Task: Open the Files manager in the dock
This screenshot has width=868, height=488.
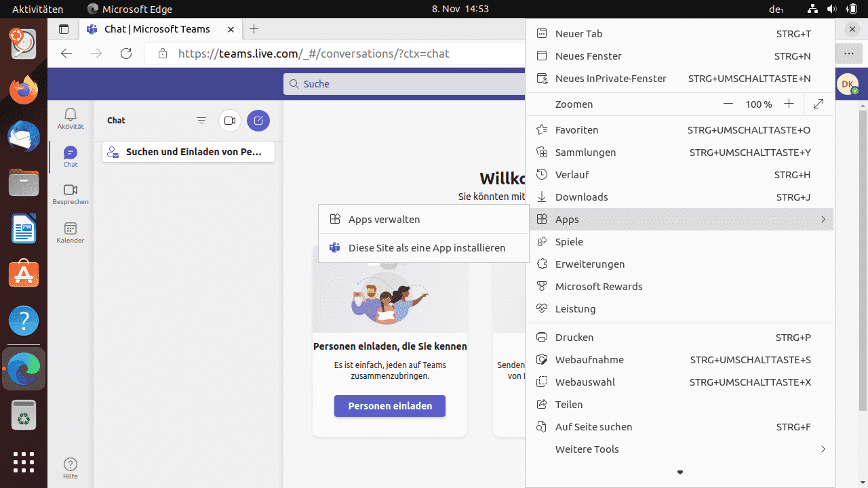Action: pos(24,182)
